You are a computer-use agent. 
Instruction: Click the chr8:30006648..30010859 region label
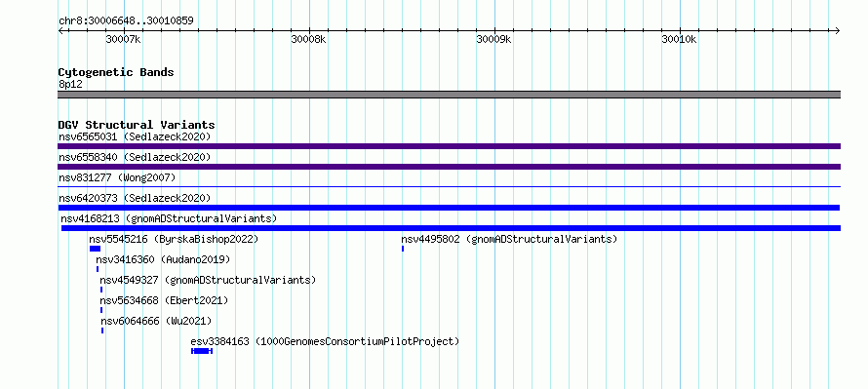(126, 21)
